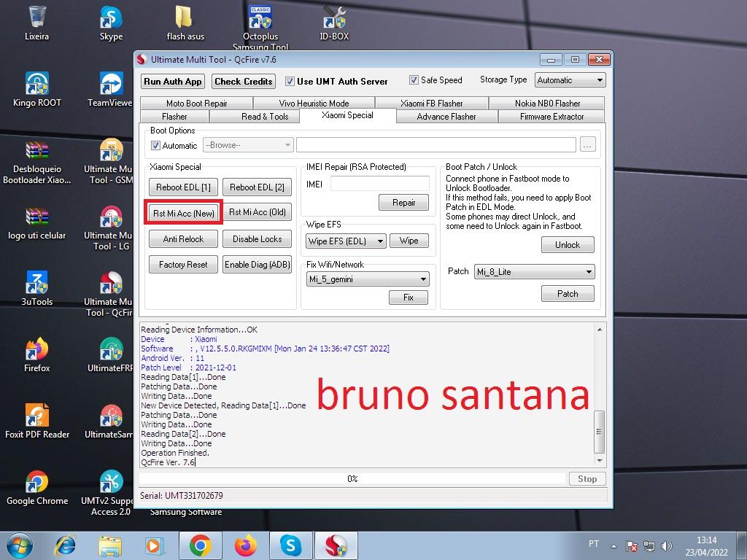The image size is (747, 560).
Task: Launch the ID-BOX desktop shortcut
Action: pyautogui.click(x=334, y=23)
